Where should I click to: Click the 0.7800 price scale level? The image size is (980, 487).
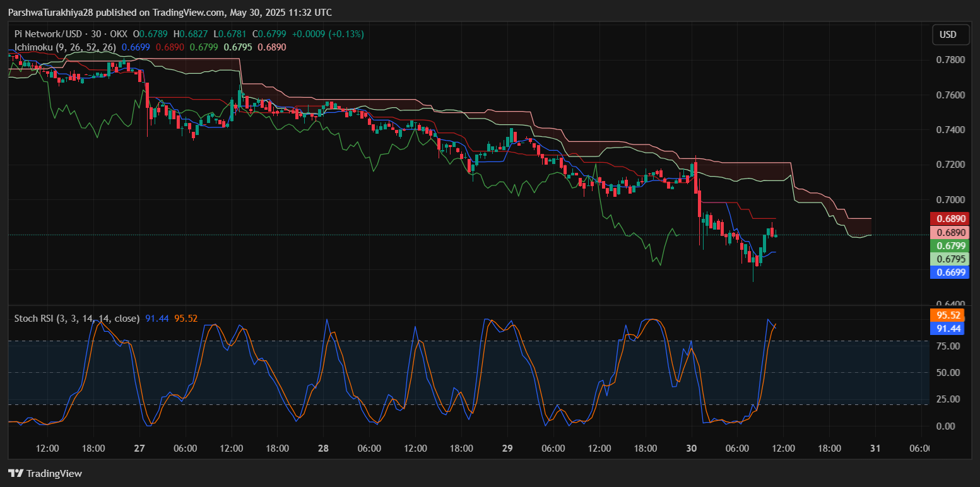coord(950,60)
